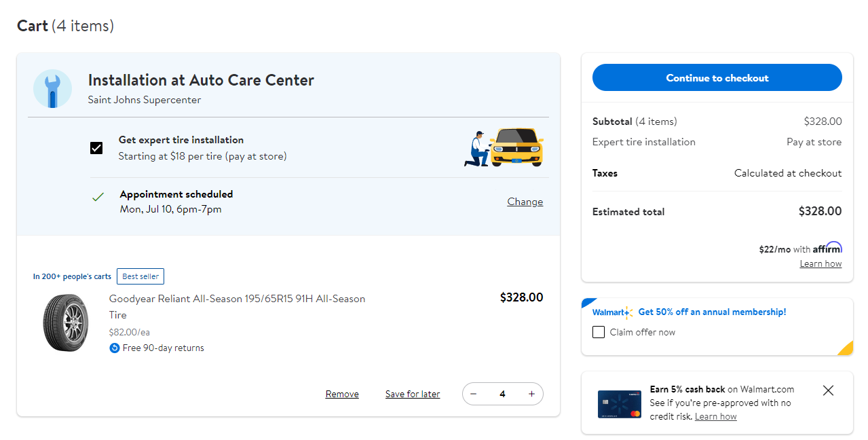The height and width of the screenshot is (440, 868).
Task: Select the Goodyear Reliant tire link
Action: [x=237, y=306]
